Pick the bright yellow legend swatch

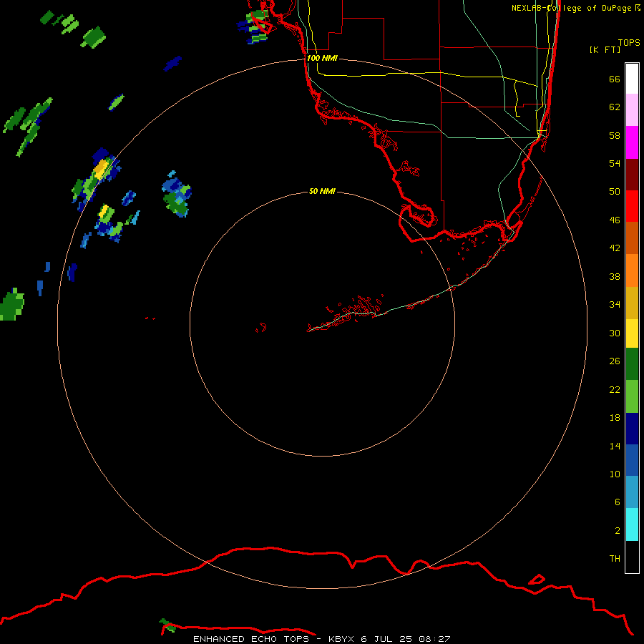click(632, 333)
